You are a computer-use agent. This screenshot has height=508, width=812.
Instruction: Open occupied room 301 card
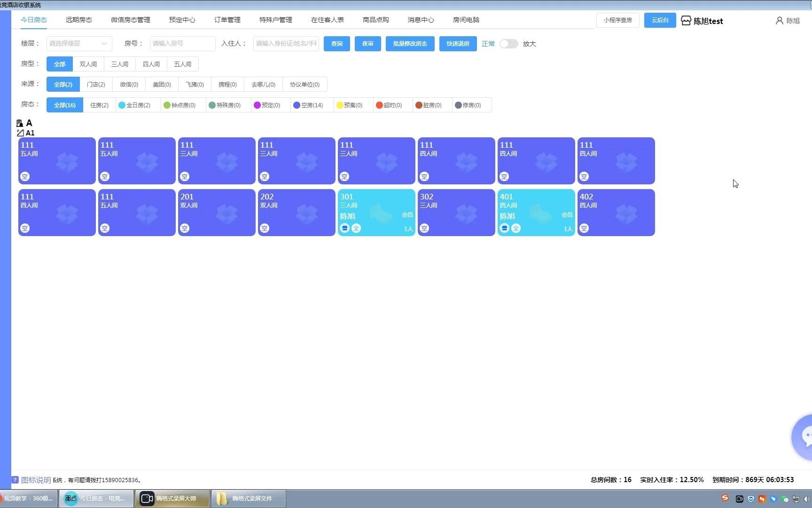point(376,213)
